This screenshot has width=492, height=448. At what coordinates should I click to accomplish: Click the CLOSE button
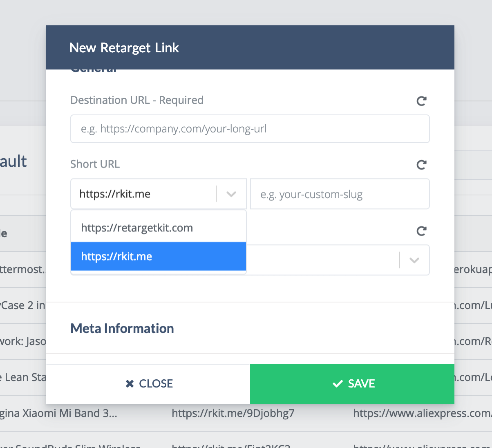pos(148,384)
